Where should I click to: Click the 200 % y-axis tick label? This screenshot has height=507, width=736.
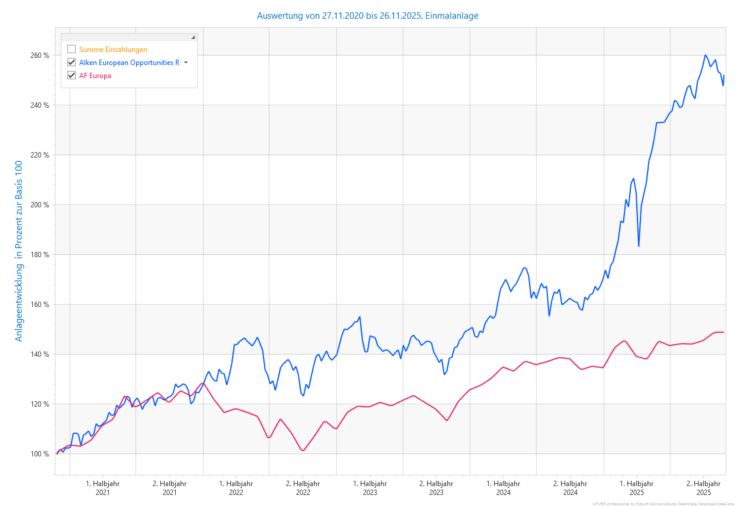click(39, 205)
